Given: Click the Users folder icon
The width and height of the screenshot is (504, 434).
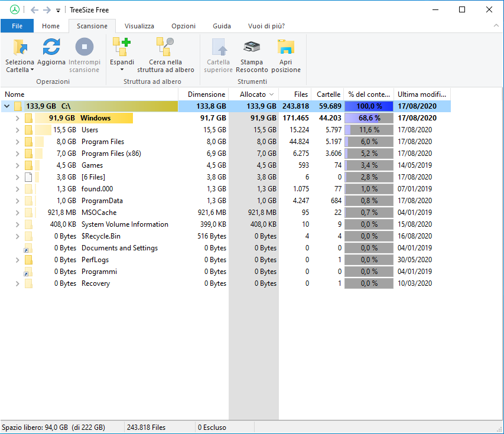Looking at the screenshot, I should coord(28,130).
